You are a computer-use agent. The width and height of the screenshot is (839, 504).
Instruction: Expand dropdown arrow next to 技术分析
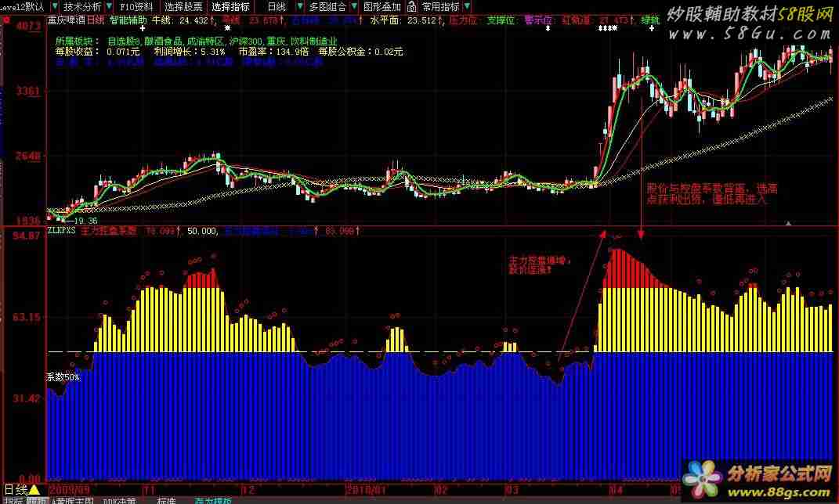[109, 6]
